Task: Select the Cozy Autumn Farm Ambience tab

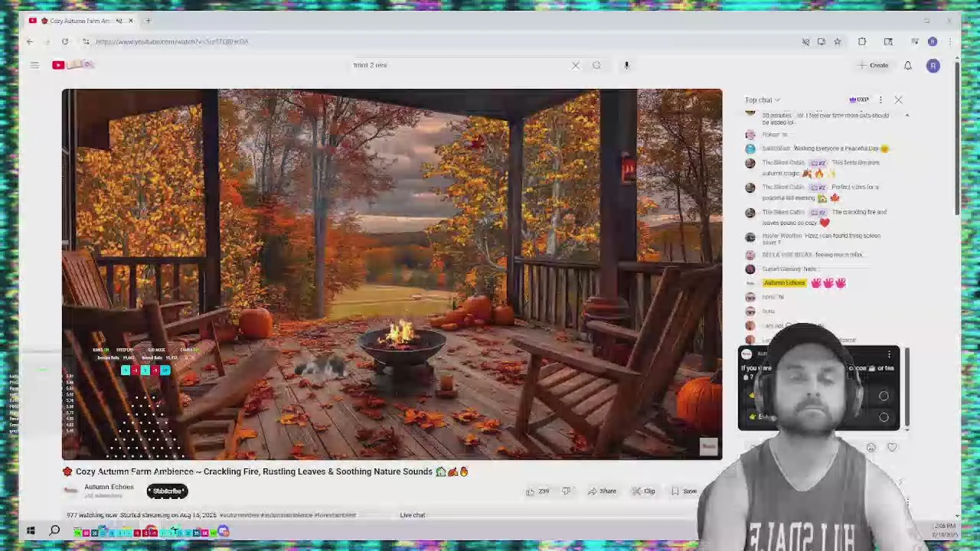Action: pos(80,21)
